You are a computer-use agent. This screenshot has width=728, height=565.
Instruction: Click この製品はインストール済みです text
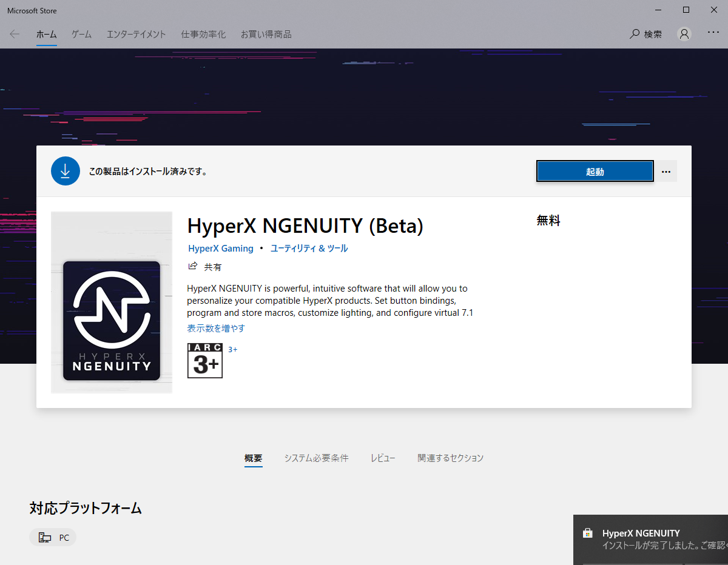(148, 172)
